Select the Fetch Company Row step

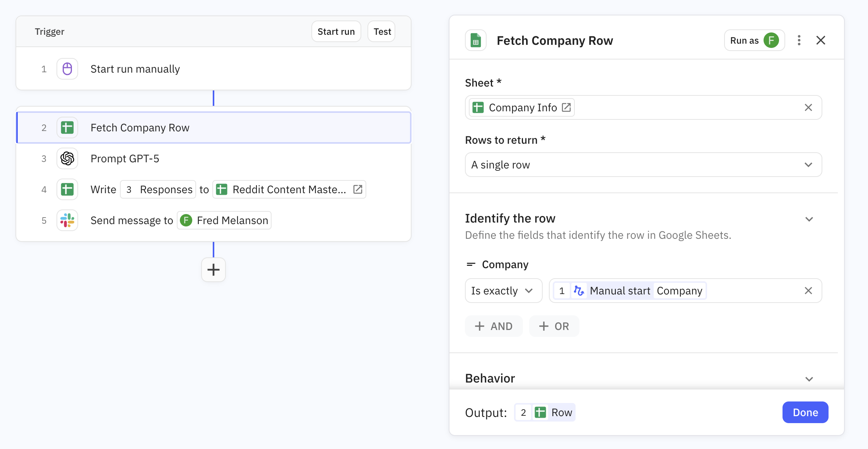(x=214, y=128)
